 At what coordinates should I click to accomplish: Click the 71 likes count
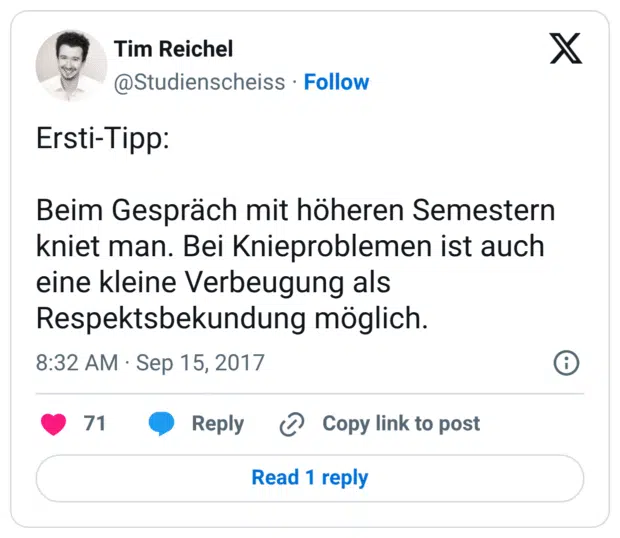click(x=94, y=424)
